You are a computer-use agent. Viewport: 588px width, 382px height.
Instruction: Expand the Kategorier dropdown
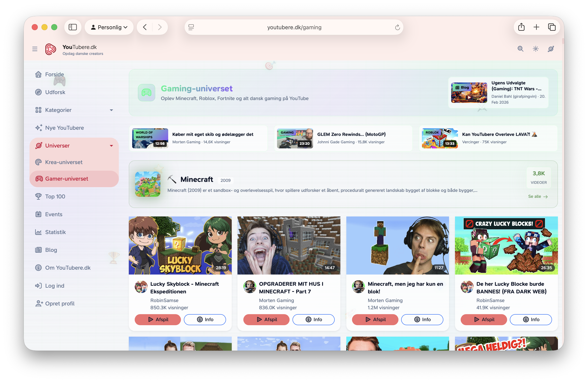[111, 110]
